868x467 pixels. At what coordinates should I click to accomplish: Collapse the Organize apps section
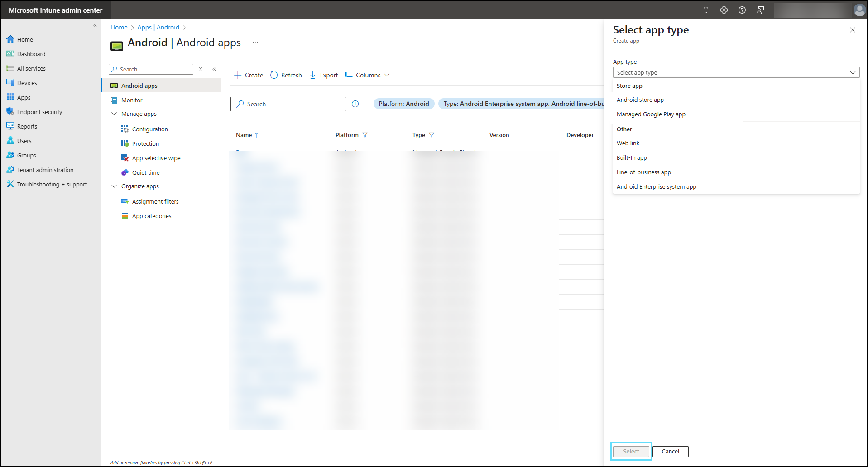[x=114, y=186]
